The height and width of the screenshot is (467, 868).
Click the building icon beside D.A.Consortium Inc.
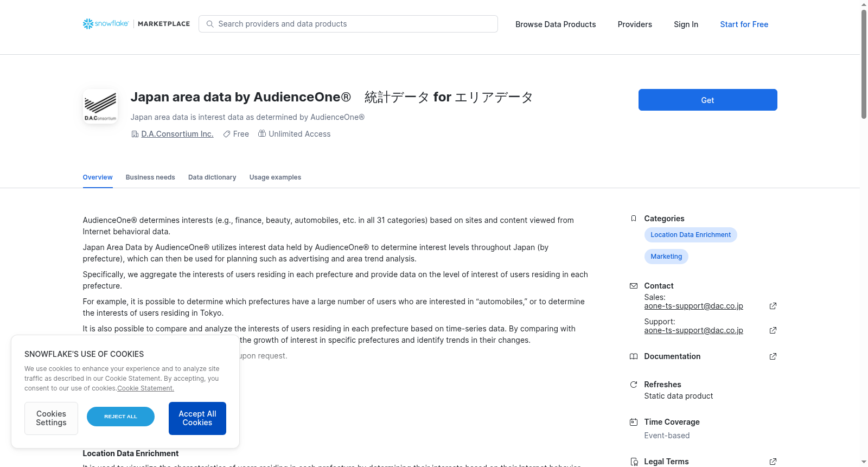pyautogui.click(x=135, y=134)
